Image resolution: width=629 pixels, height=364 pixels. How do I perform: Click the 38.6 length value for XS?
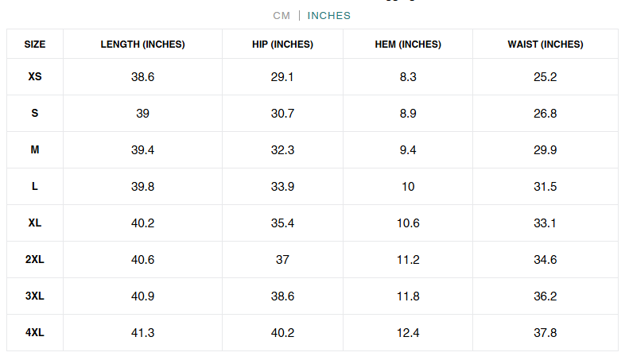[142, 77]
